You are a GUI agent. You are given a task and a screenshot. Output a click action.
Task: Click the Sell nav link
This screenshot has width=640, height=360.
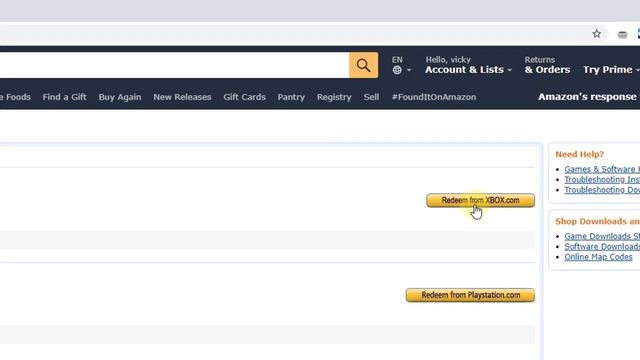click(x=371, y=97)
